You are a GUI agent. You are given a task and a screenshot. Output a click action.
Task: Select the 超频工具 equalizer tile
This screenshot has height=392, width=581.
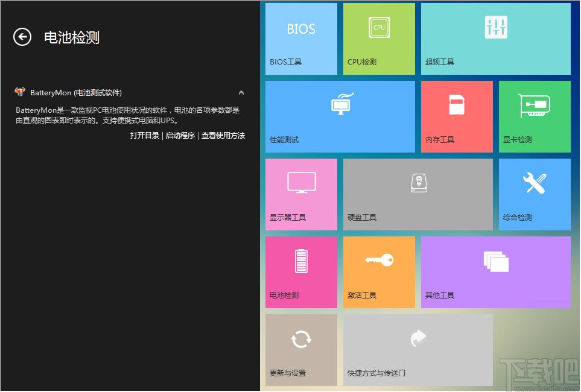[495, 39]
